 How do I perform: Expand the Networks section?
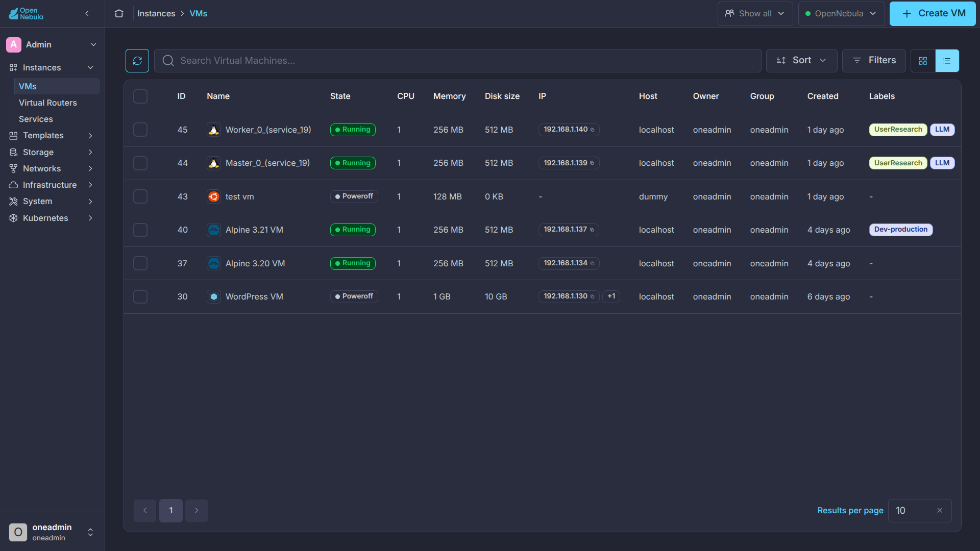tap(90, 169)
